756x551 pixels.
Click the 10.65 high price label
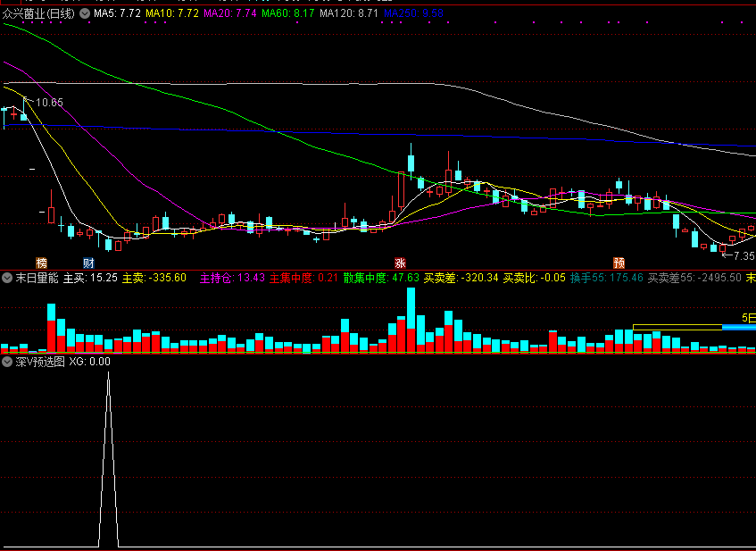49,103
